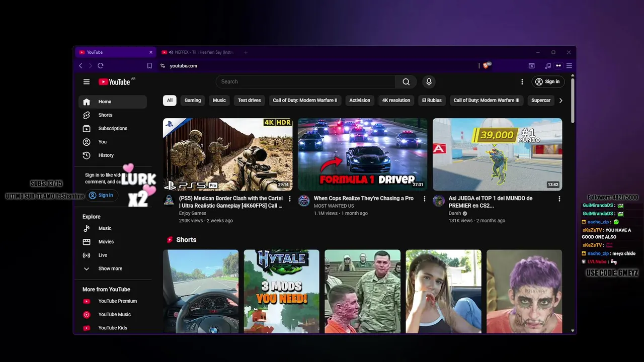644x362 pixels.
Task: Close the YouTube tab
Action: point(150,52)
